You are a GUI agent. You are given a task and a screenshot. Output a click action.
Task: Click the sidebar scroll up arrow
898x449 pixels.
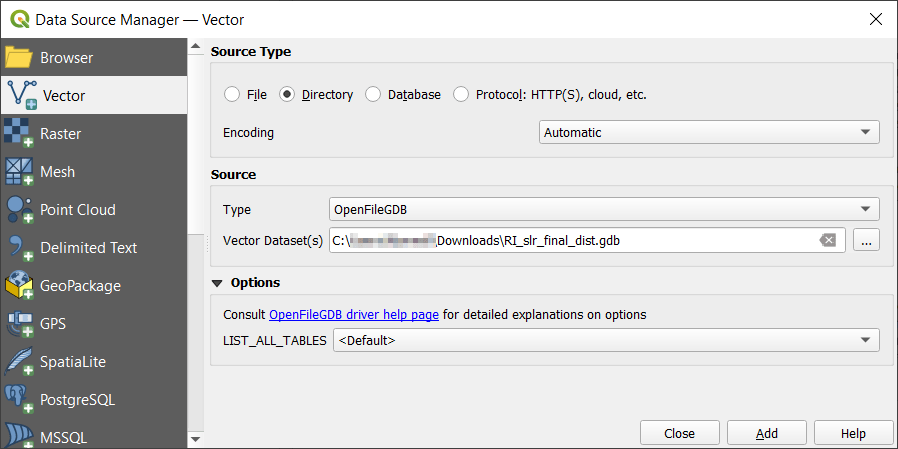[196, 46]
